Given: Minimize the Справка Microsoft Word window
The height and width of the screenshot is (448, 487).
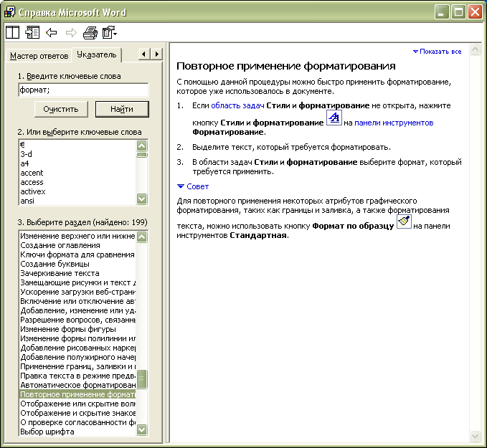Looking at the screenshot, I should point(442,12).
